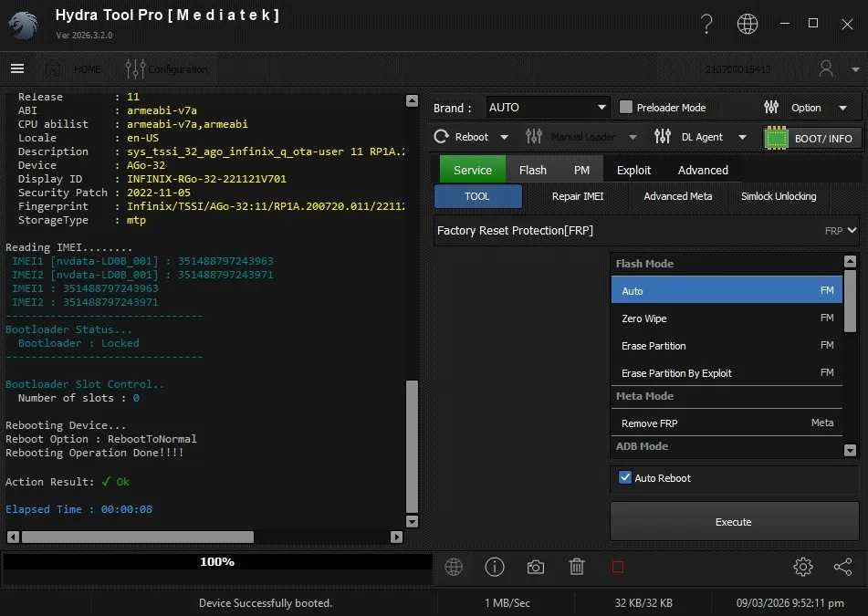Image resolution: width=868 pixels, height=616 pixels.
Task: Click the help question mark icon
Action: [x=706, y=25]
